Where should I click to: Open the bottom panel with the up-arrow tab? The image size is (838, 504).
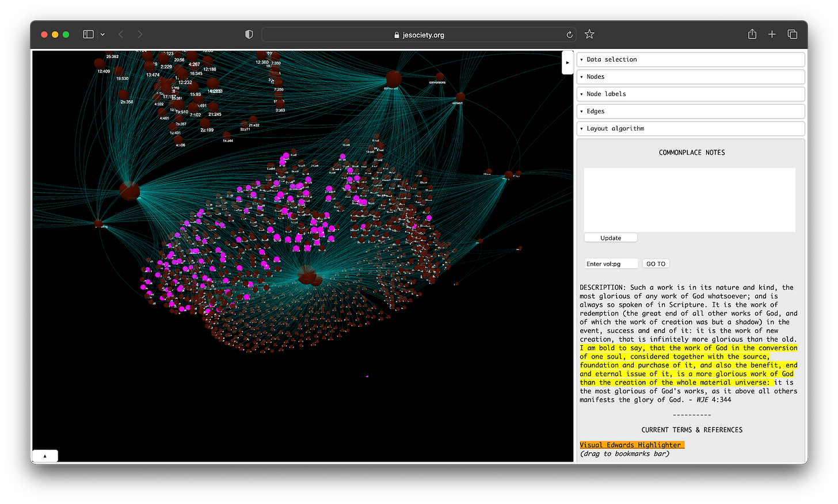click(45, 456)
